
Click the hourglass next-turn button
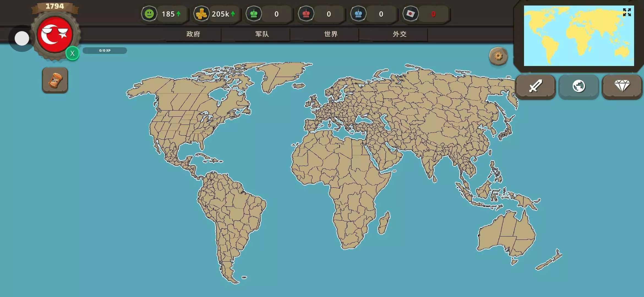(x=55, y=80)
